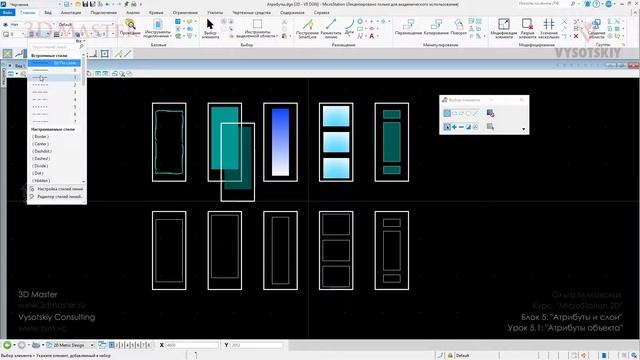Click the Subtract mode icon in Element Selection dialog
Image resolution: width=640 pixels, height=360 pixels.
point(461,127)
